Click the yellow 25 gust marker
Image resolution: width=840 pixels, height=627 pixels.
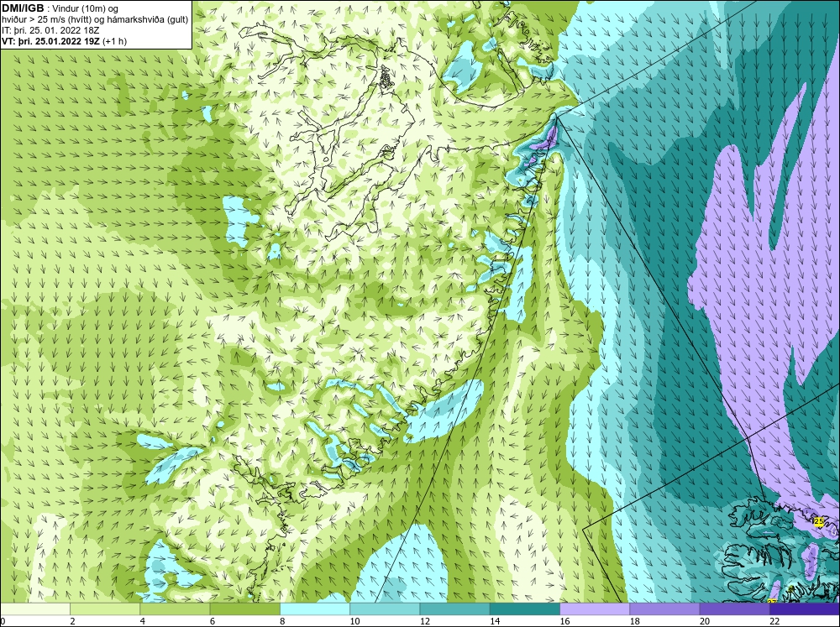pos(818,521)
